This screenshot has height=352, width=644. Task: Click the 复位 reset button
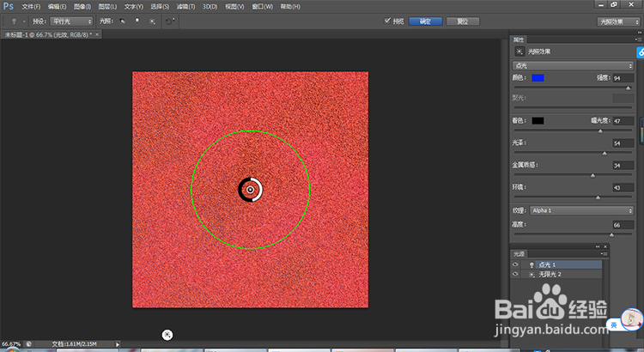[x=463, y=21]
